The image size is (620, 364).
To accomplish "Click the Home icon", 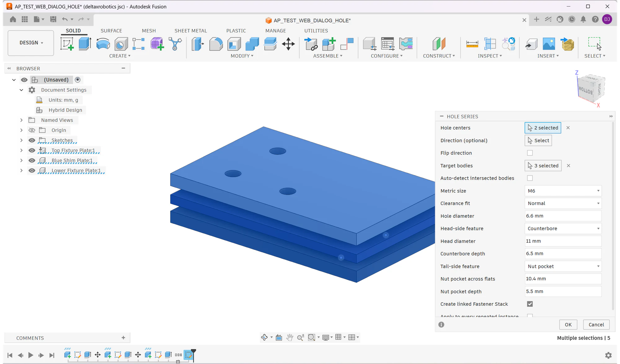I will coord(13,19).
